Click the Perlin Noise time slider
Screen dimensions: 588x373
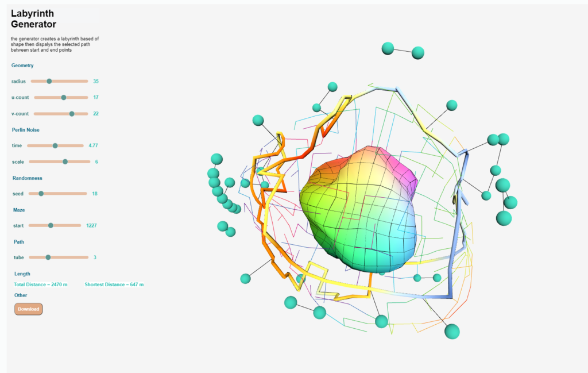pyautogui.click(x=55, y=146)
